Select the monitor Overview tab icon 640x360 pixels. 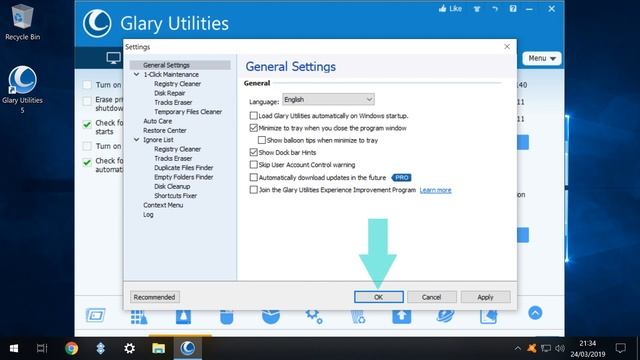click(113, 58)
